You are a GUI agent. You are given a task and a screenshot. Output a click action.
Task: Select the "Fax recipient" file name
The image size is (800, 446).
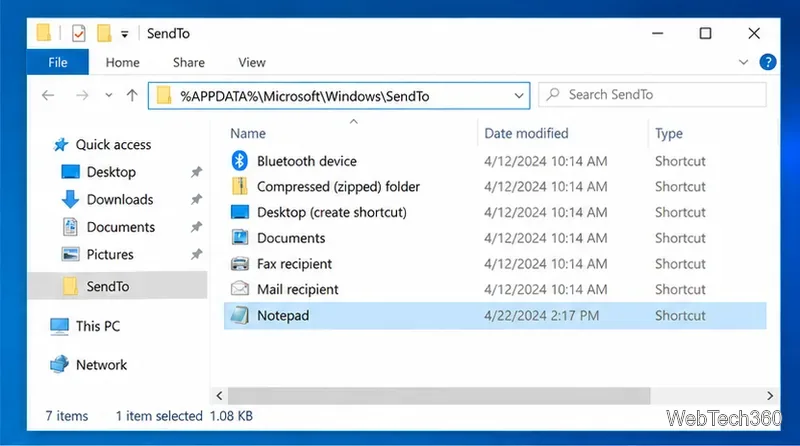[x=294, y=263]
